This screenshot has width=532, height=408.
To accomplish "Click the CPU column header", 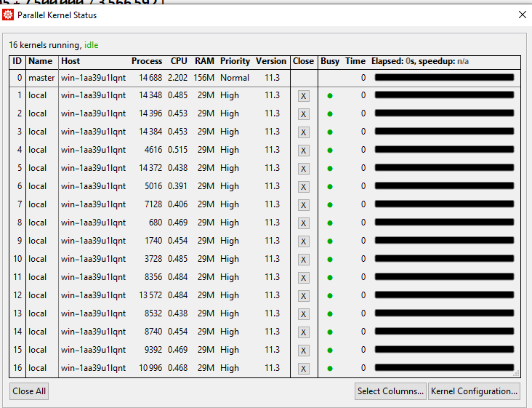I will pos(179,62).
